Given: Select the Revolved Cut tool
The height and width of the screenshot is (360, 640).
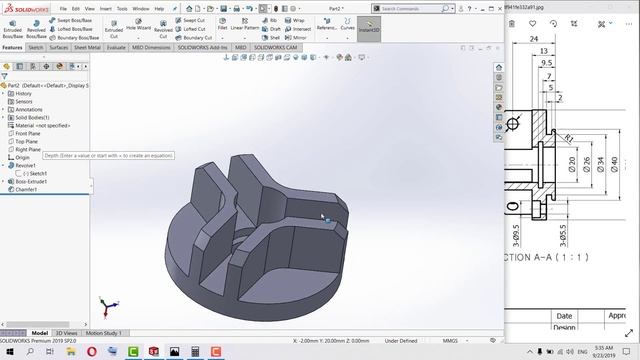Looking at the screenshot, I should (163, 29).
